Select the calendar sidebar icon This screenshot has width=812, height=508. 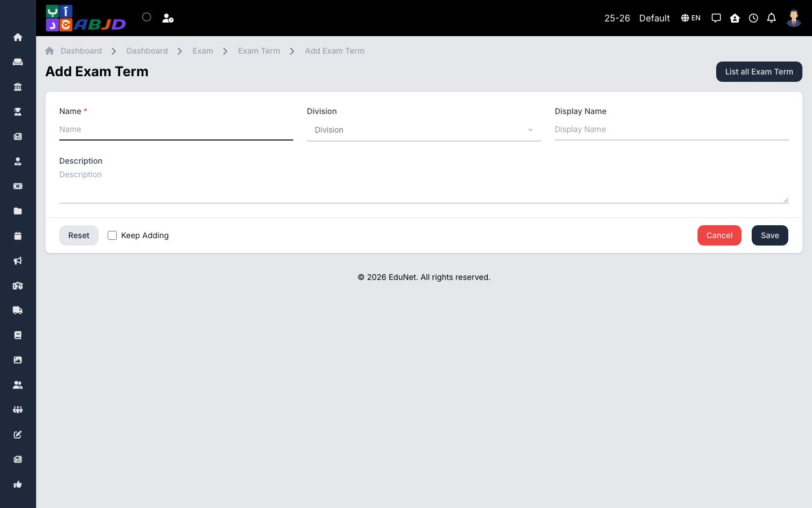[x=17, y=236]
